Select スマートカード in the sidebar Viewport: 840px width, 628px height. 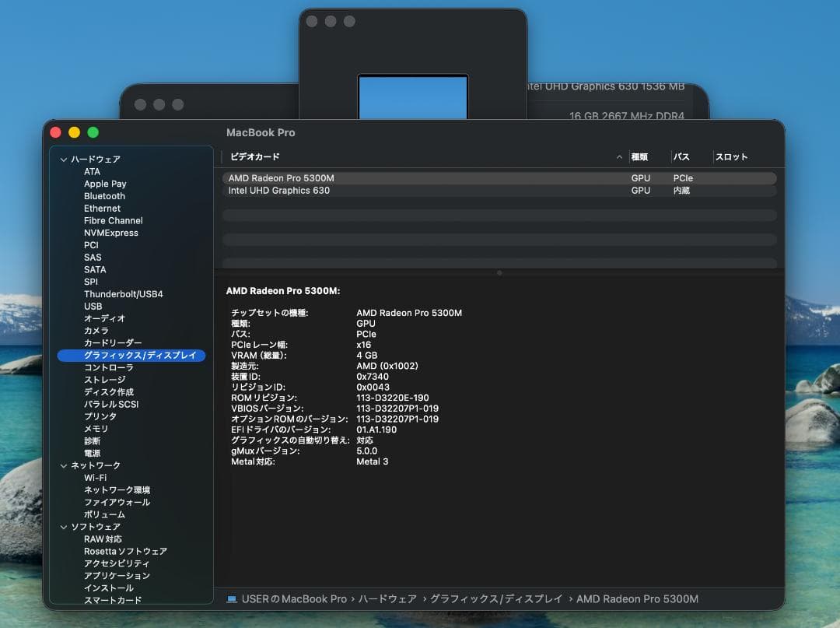(x=113, y=600)
